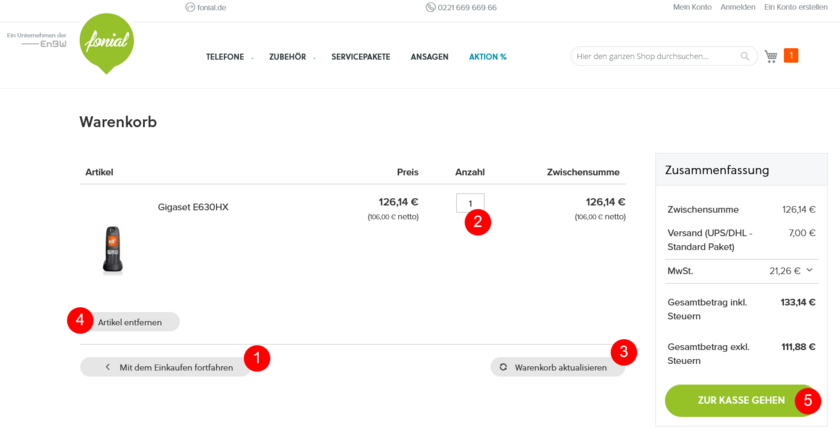Open the AKTION % menu item
Viewport: 840px width, 444px height.
click(488, 57)
